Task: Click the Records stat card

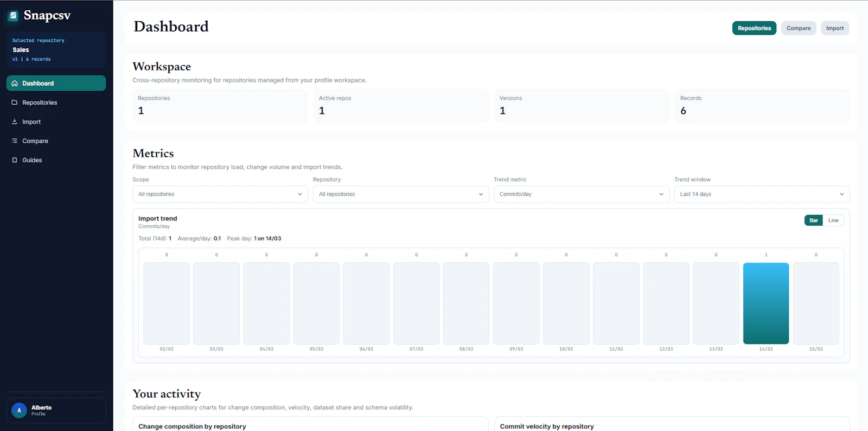Action: pyautogui.click(x=762, y=106)
